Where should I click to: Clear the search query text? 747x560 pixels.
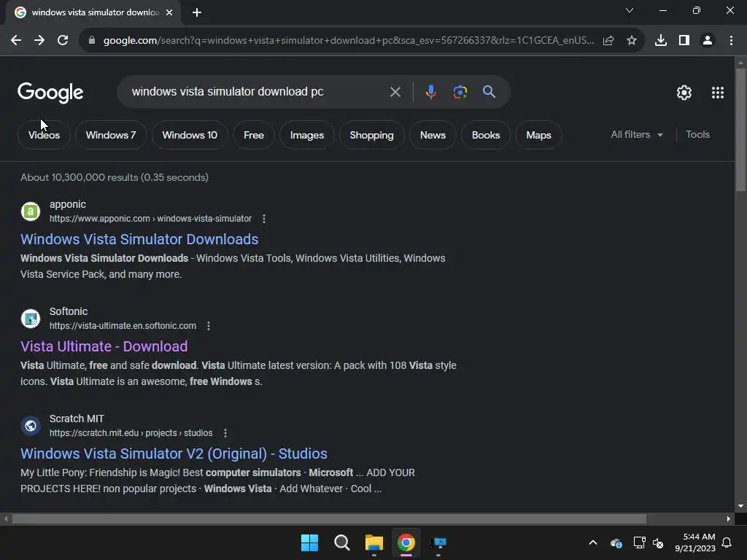pyautogui.click(x=395, y=92)
